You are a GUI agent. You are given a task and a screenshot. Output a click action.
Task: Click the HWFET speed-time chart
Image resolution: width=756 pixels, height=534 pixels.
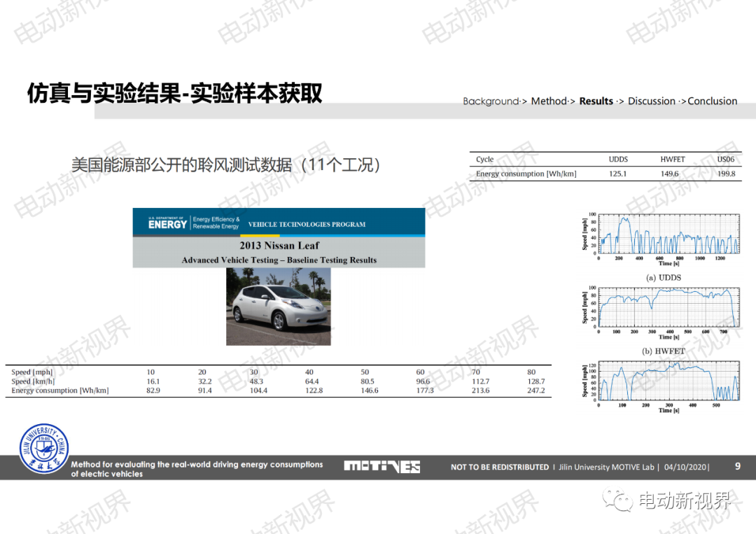tap(661, 313)
